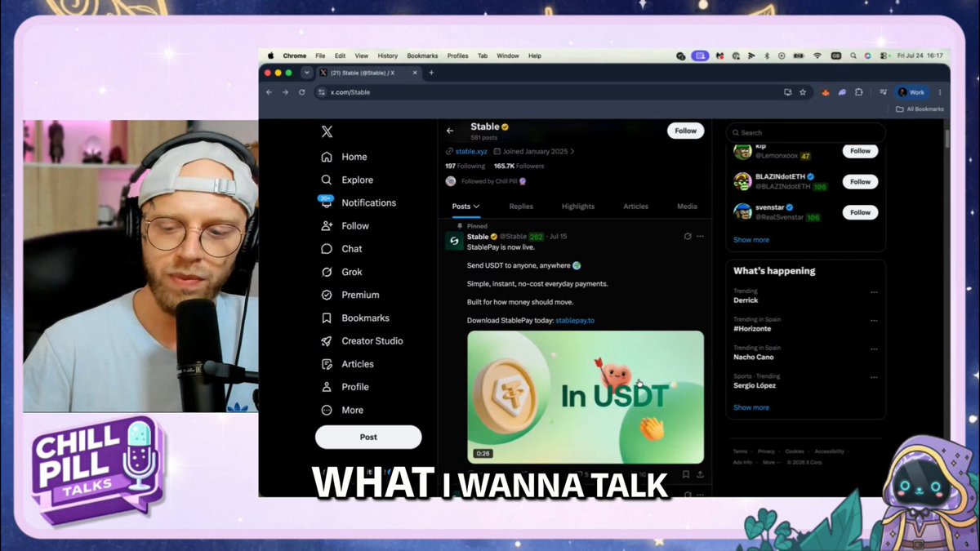
Task: Click the Follow people icon in sidebar
Action: (x=327, y=226)
